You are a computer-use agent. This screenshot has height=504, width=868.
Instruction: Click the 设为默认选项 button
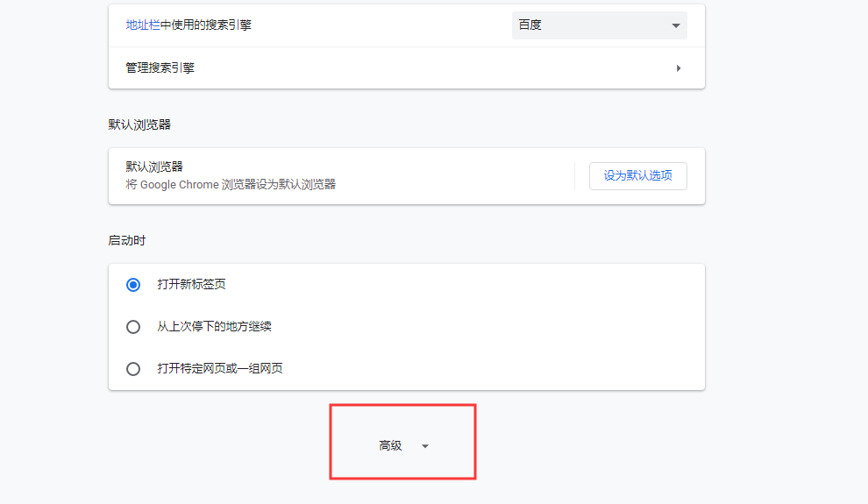coord(637,176)
